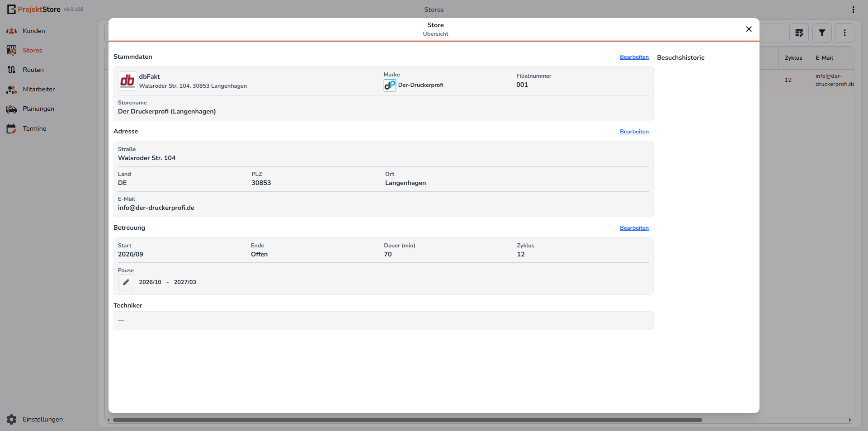Click the Zyklus value 12 in Betreuung
Viewport: 868px width, 431px height.
pyautogui.click(x=521, y=254)
